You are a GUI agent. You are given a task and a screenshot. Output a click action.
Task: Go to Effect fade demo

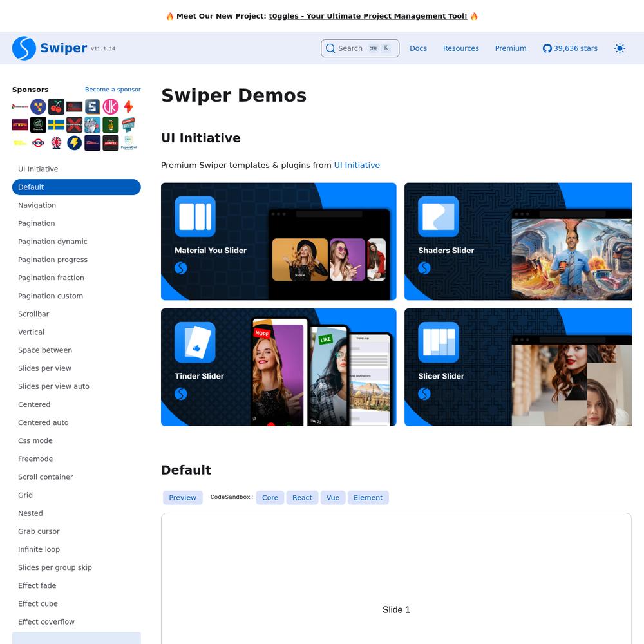(x=77, y=585)
